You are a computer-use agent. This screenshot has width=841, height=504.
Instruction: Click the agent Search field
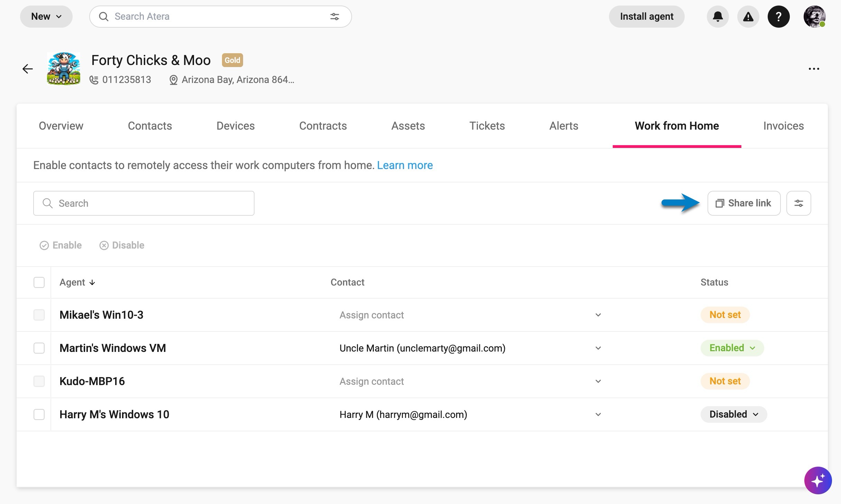pyautogui.click(x=144, y=203)
